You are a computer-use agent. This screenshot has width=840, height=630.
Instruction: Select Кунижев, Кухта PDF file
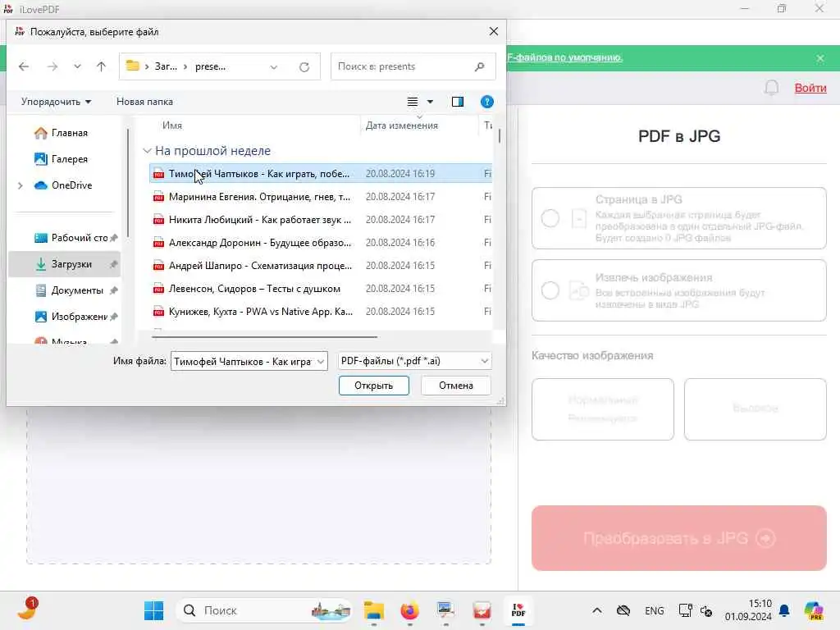point(321,312)
